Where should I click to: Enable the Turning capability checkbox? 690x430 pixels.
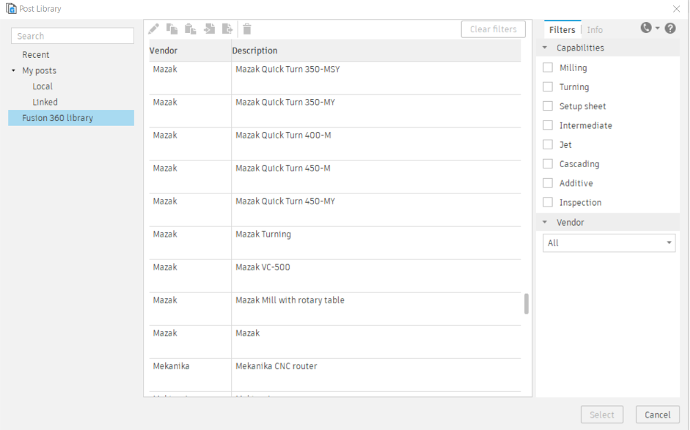[548, 87]
